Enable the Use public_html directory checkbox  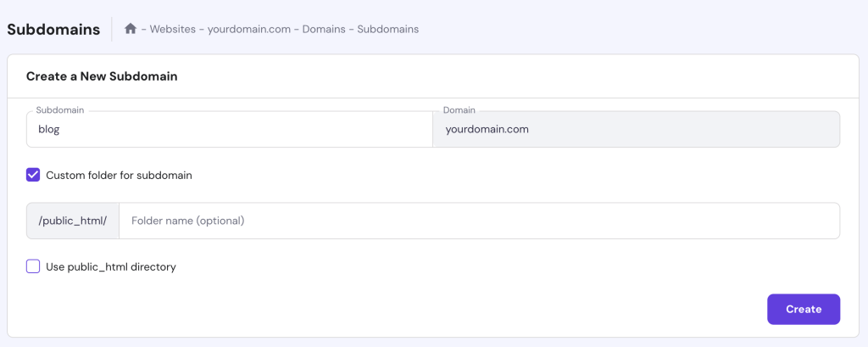pyautogui.click(x=33, y=266)
